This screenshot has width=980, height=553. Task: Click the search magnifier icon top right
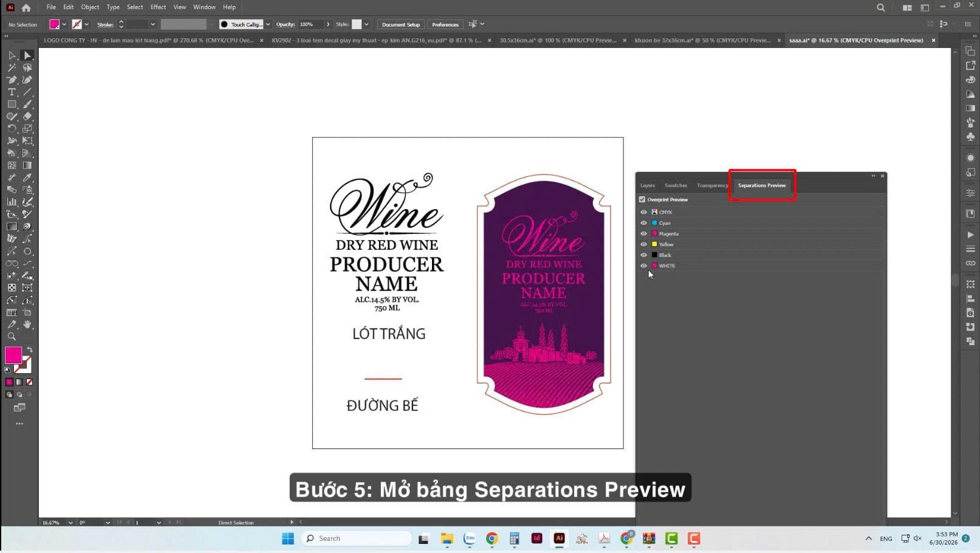pos(880,7)
